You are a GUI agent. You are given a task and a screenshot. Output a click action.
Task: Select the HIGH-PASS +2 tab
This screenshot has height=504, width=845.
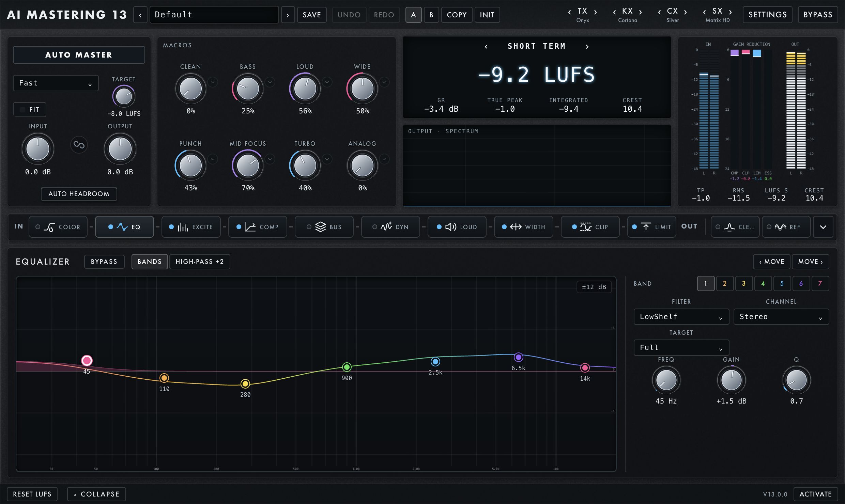coord(200,262)
